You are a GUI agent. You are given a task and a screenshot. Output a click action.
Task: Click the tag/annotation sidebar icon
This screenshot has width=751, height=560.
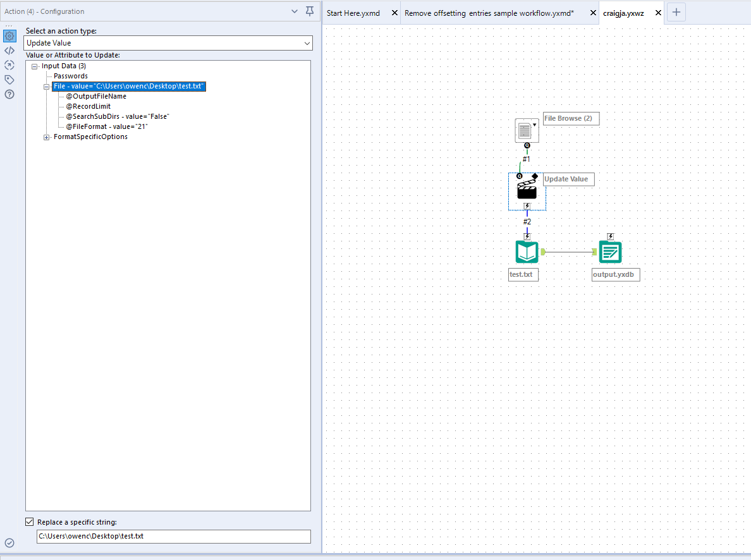coord(9,80)
